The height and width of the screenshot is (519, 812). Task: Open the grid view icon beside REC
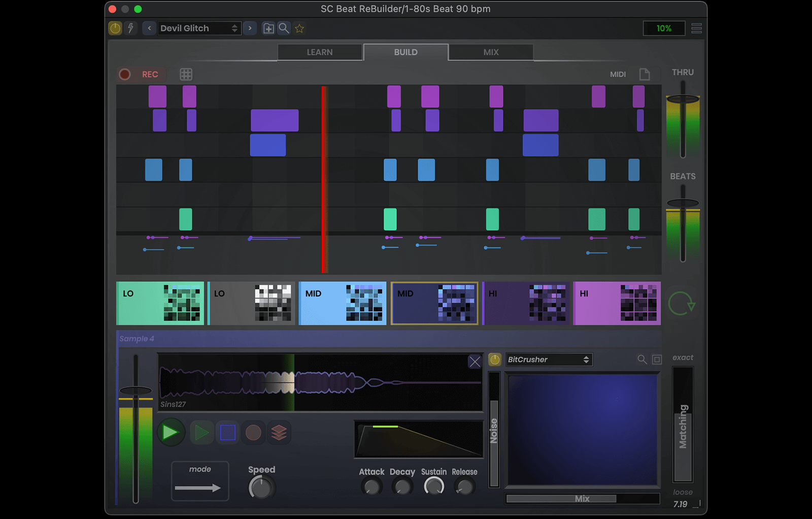click(186, 74)
